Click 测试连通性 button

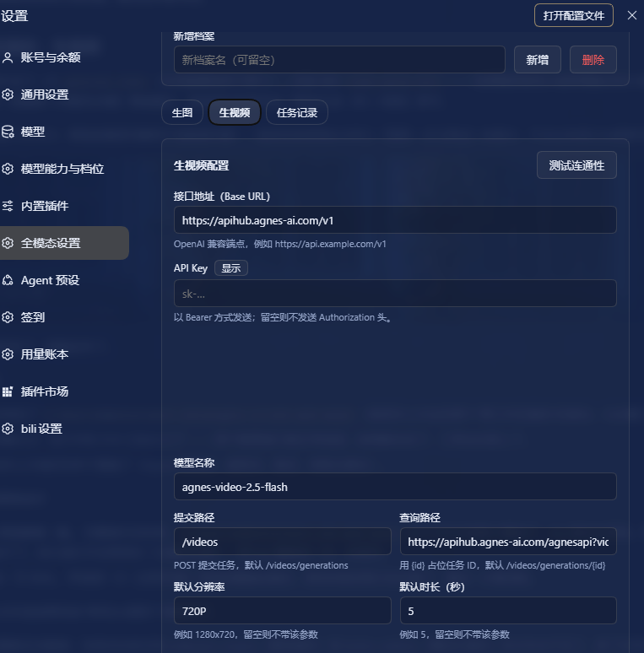click(576, 165)
